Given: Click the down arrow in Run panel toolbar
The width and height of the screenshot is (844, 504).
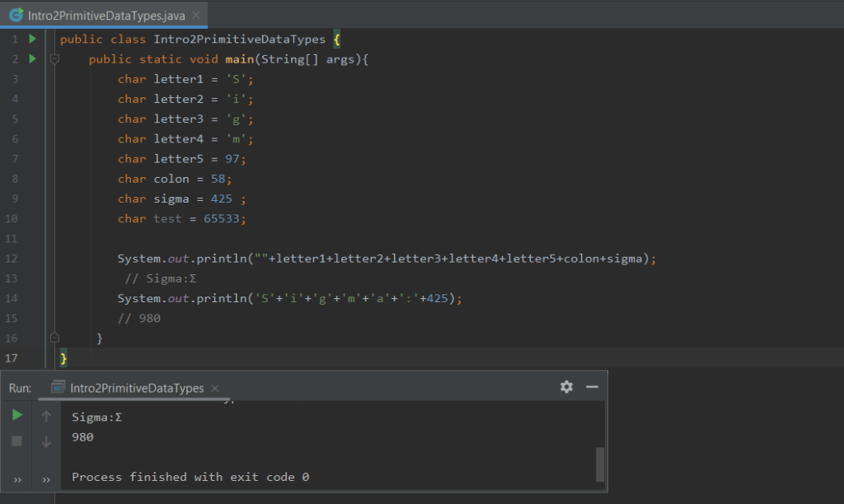Looking at the screenshot, I should 46,441.
